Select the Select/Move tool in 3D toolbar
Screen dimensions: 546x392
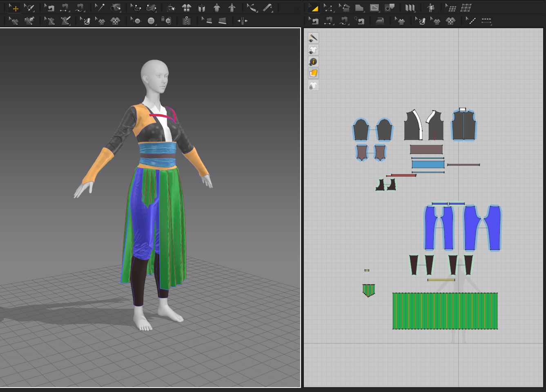coord(14,8)
